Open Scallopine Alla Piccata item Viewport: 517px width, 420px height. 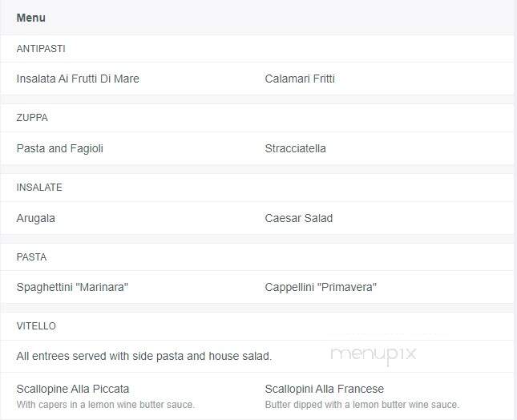pyautogui.click(x=73, y=389)
